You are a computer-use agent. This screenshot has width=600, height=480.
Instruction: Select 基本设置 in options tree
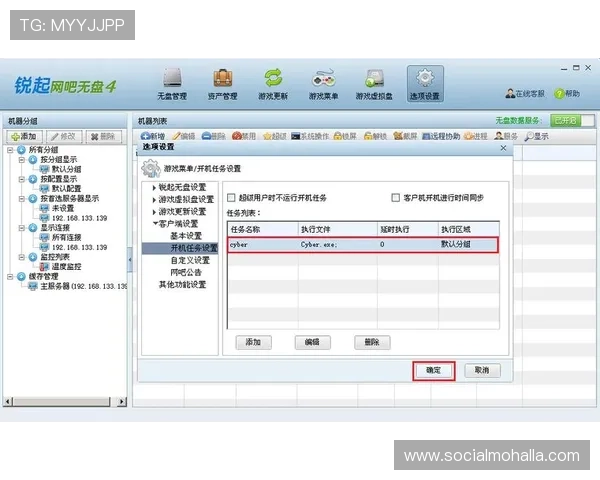tap(186, 236)
